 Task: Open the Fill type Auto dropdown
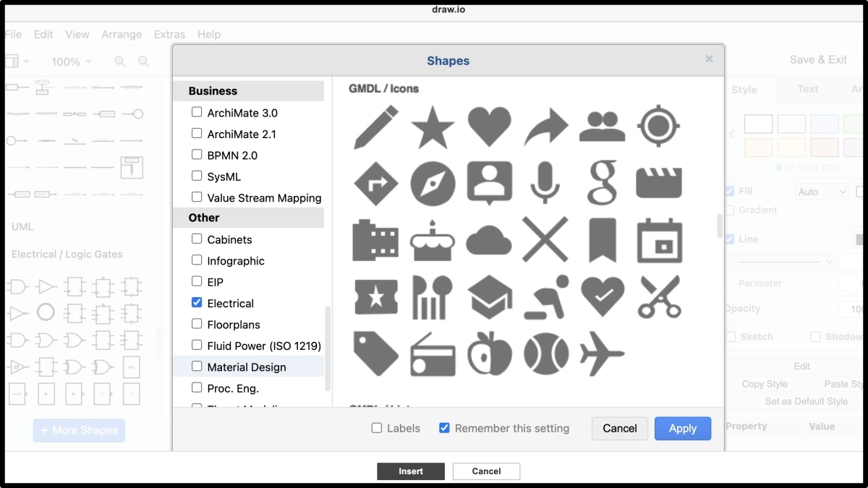(822, 192)
